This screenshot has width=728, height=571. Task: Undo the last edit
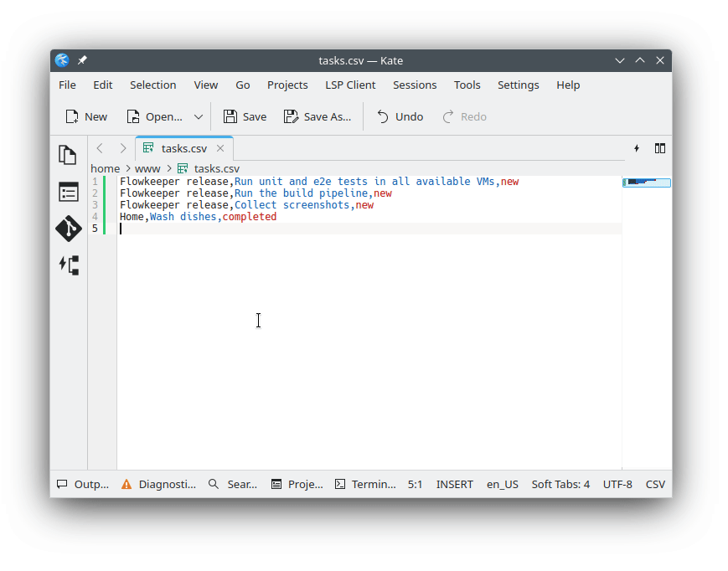coord(400,117)
